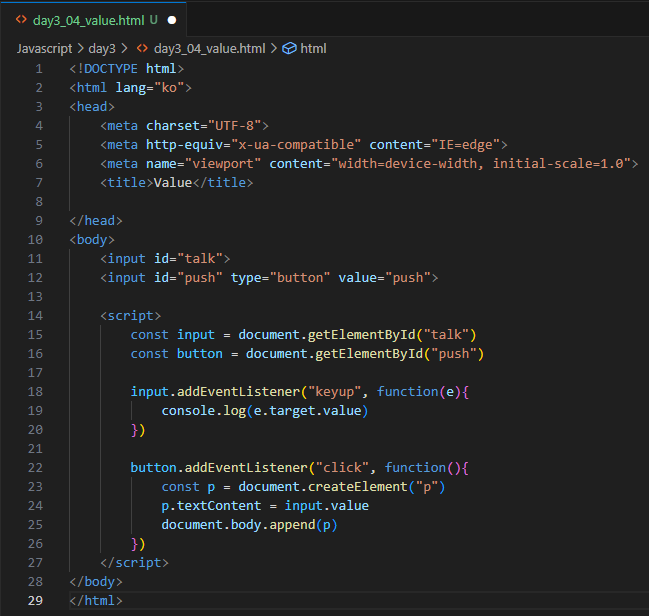Click the "click" event string
The image size is (649, 616).
342,468
